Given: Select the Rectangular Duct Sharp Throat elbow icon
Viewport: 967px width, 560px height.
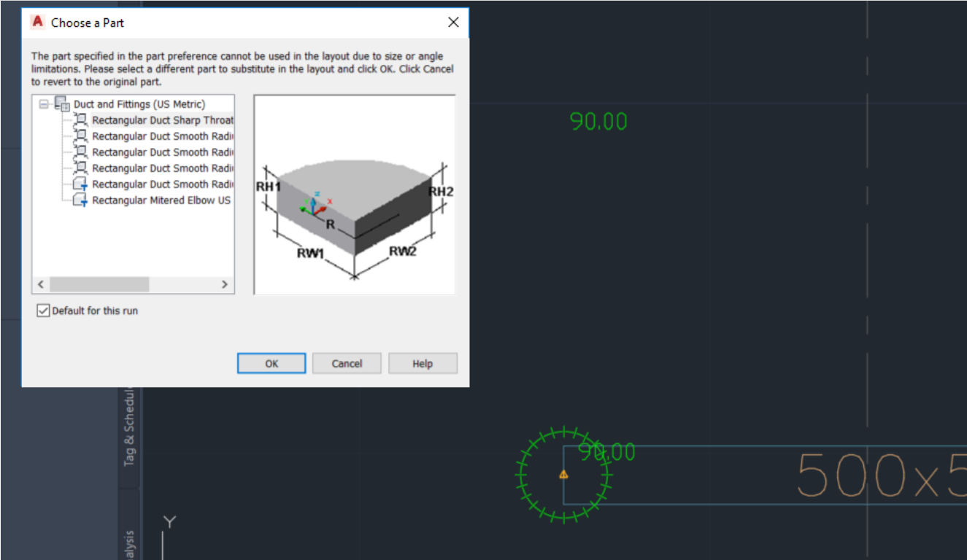Looking at the screenshot, I should (80, 120).
